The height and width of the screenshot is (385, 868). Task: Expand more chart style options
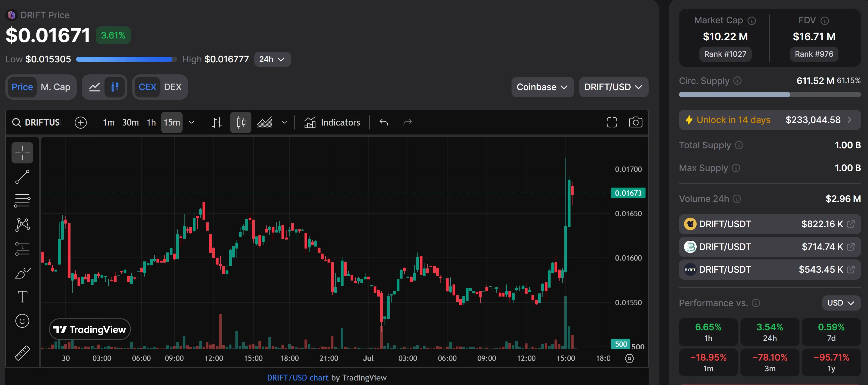pos(284,122)
